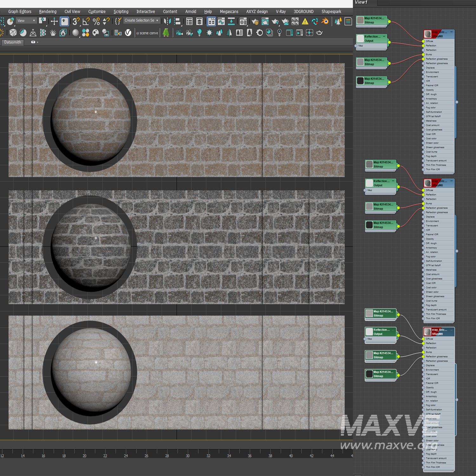
Task: Click the Mirror tool icon
Action: 167,21
